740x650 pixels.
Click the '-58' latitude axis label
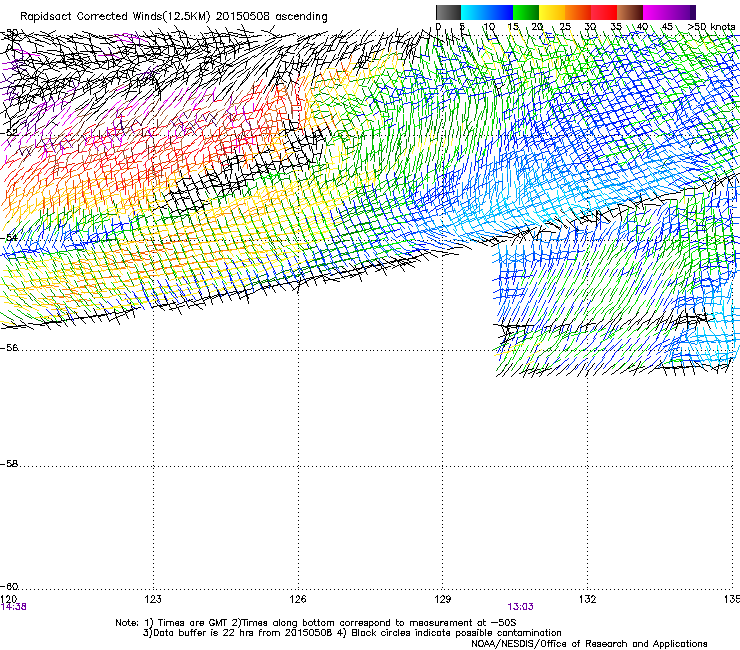(9, 464)
